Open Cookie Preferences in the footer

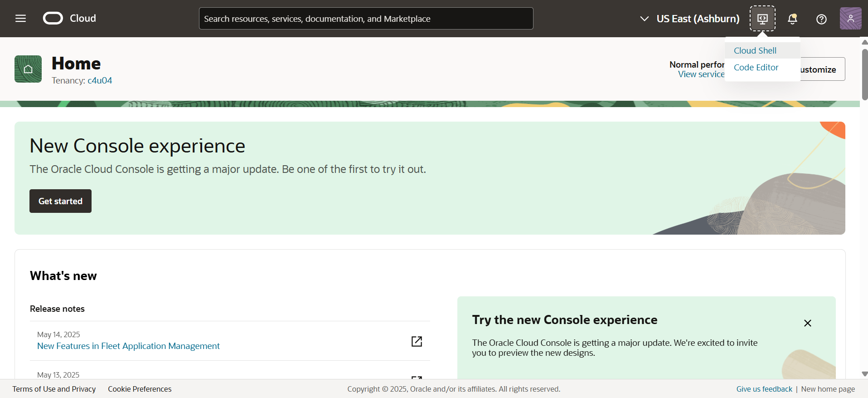140,389
